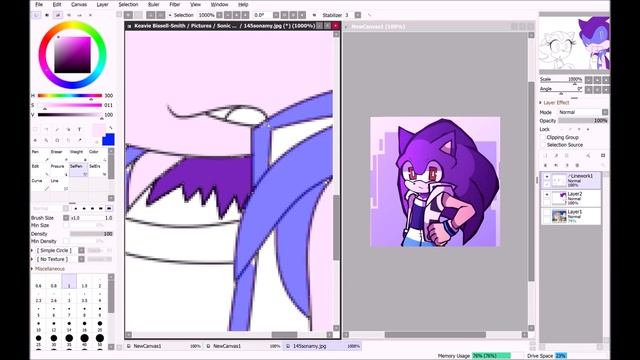This screenshot has height=360, width=640.
Task: Enable the Selection Source checkbox
Action: click(543, 145)
